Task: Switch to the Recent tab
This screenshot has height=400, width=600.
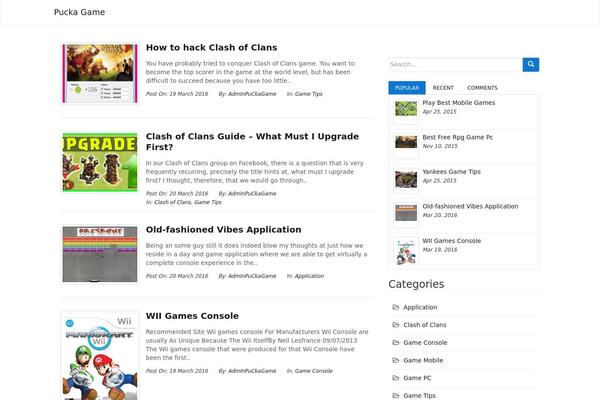Action: (x=443, y=88)
